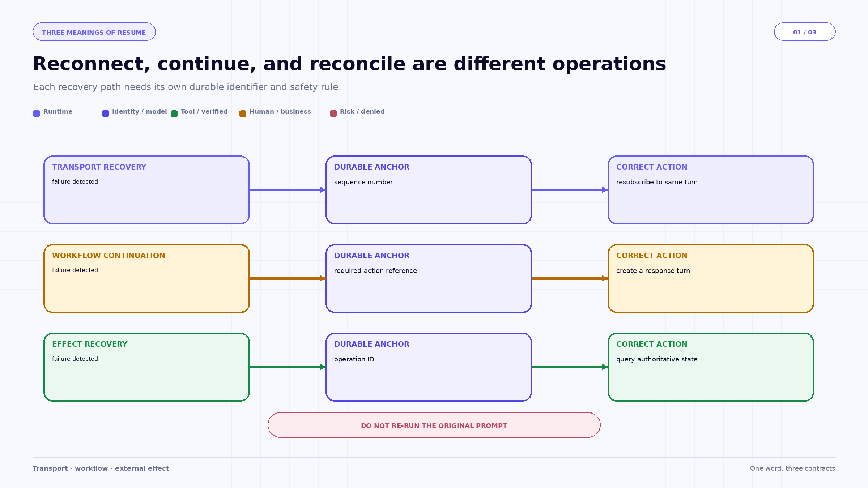Select the TRANSPORT RECOVERY card heading
This screenshot has width=868, height=488.
click(99, 167)
